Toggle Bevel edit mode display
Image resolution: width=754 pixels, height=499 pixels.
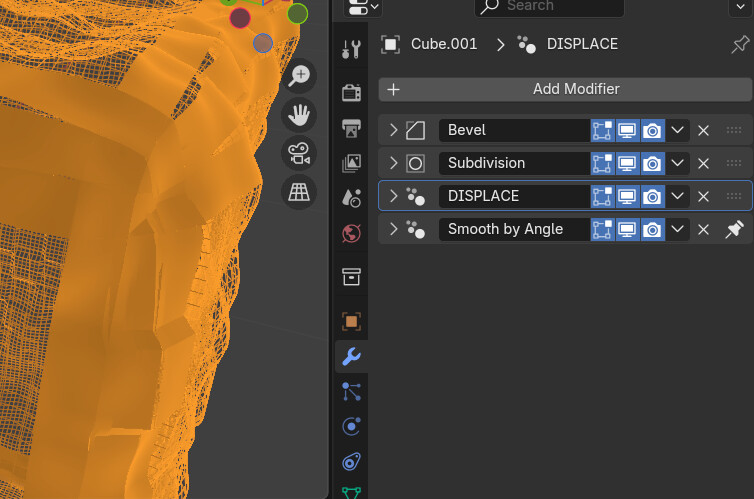pos(603,130)
